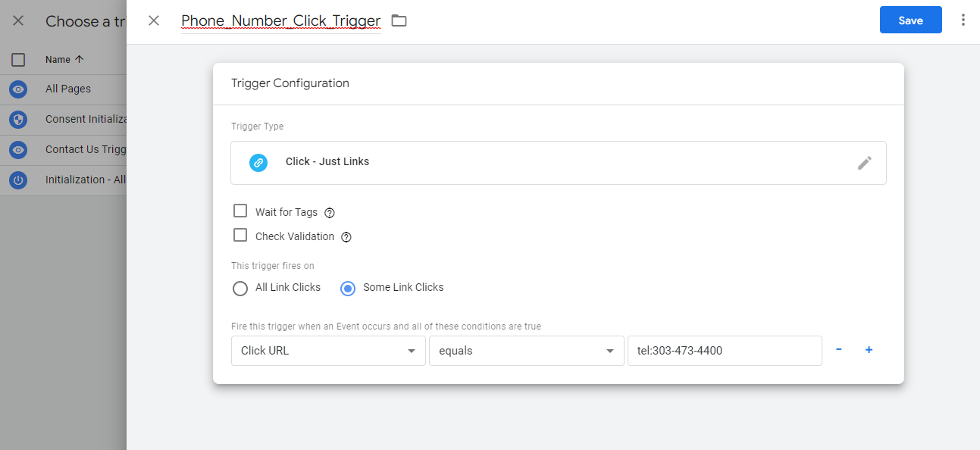Close the trigger editor panel
980x450 pixels.
pyautogui.click(x=154, y=20)
